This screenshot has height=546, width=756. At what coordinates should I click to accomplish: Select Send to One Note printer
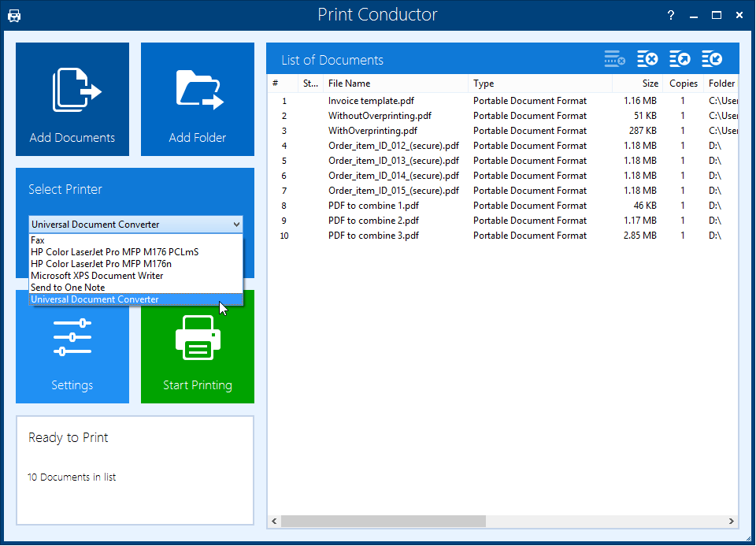(135, 288)
